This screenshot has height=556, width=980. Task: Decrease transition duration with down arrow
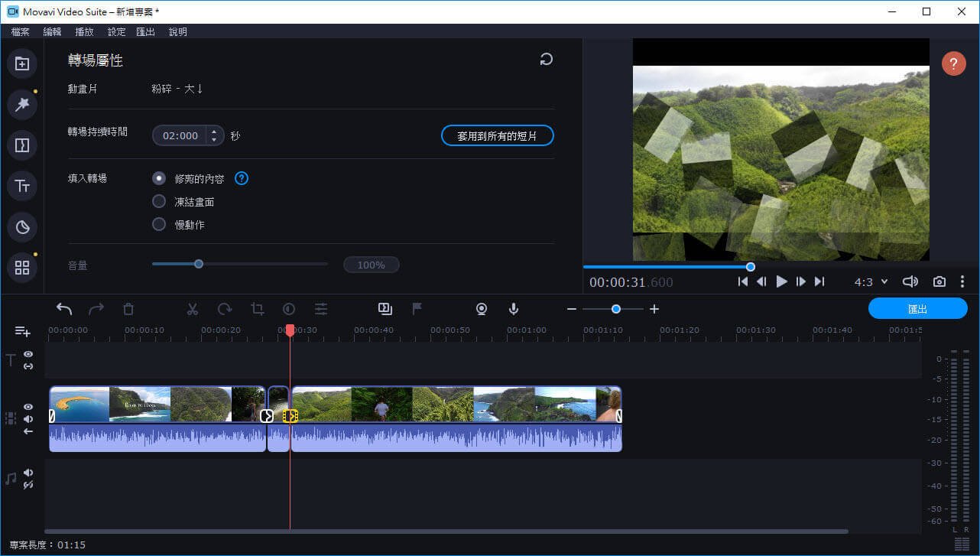213,140
